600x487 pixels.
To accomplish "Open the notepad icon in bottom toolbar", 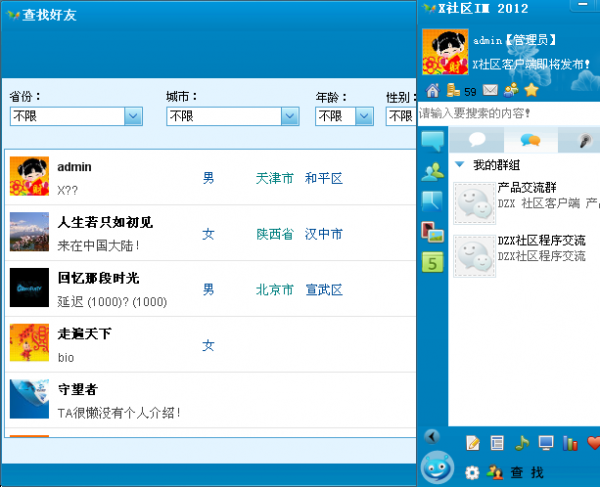I will click(x=473, y=443).
